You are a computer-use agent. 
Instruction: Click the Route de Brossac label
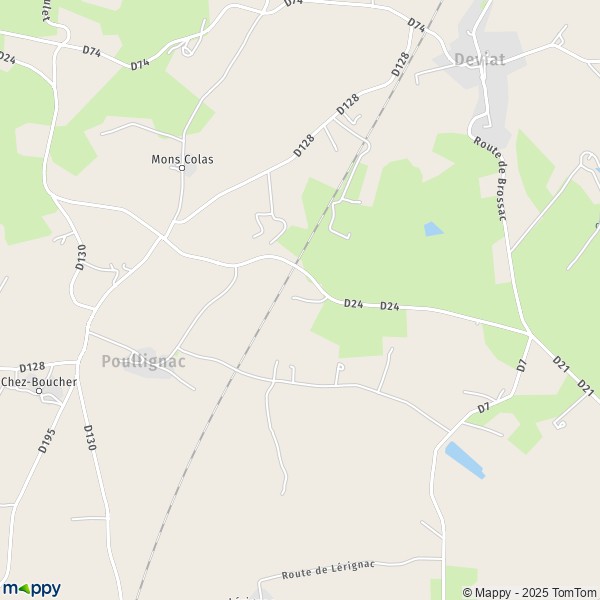[492, 178]
